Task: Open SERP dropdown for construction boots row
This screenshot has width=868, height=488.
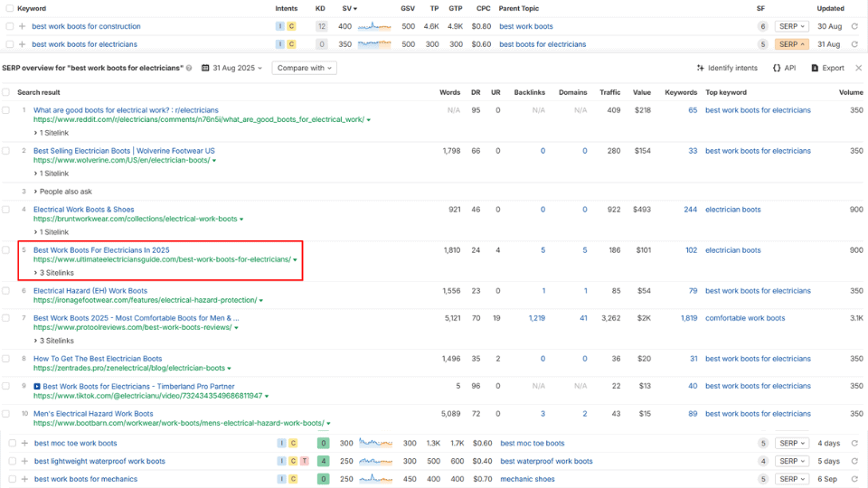Action: click(792, 26)
